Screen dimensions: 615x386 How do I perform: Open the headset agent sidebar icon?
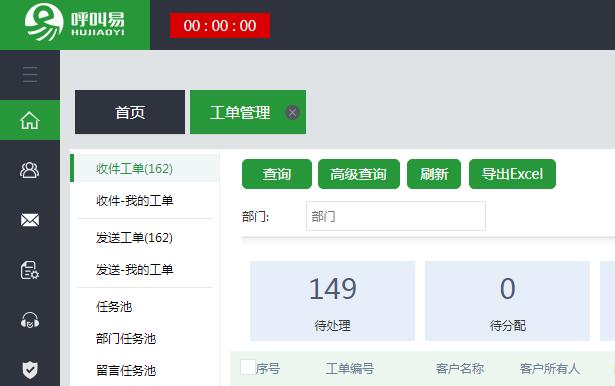click(30, 320)
